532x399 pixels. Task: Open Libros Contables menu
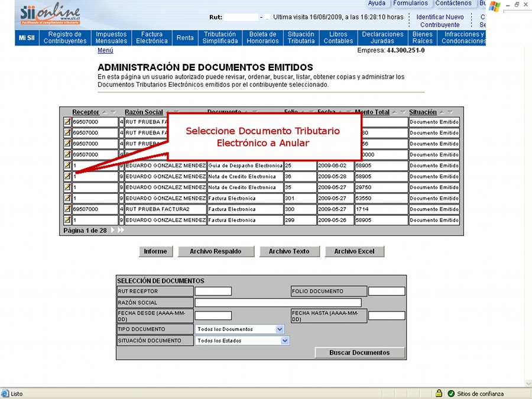click(x=338, y=38)
